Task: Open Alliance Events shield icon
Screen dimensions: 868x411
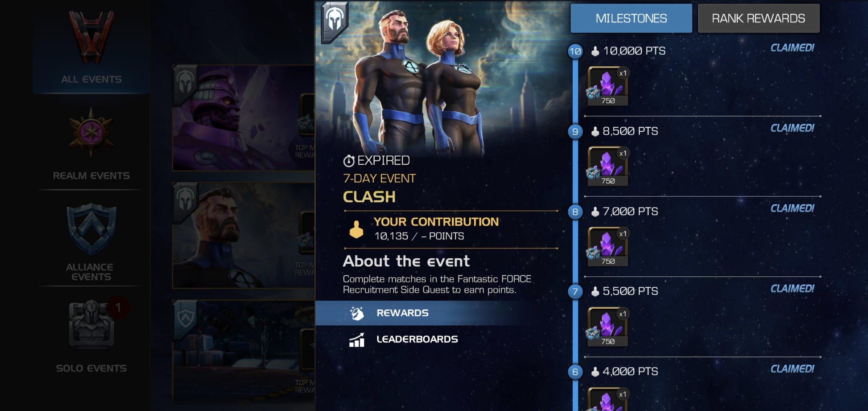Action: [x=91, y=229]
